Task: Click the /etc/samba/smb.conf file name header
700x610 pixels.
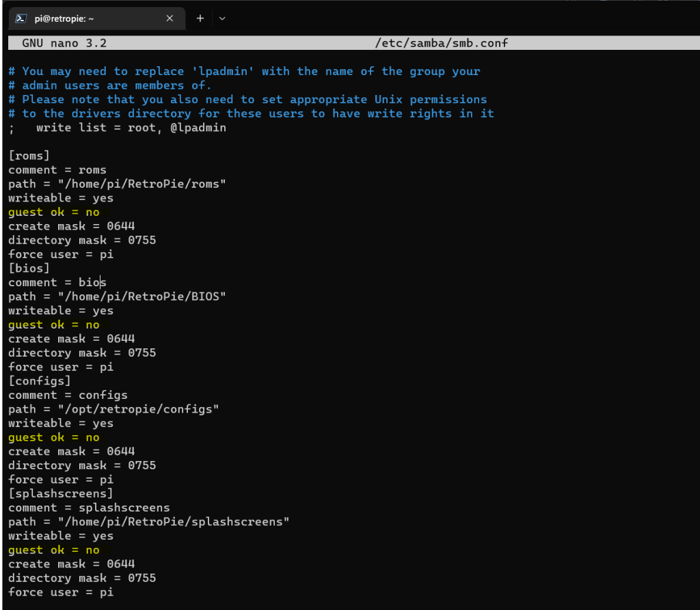Action: coord(442,44)
